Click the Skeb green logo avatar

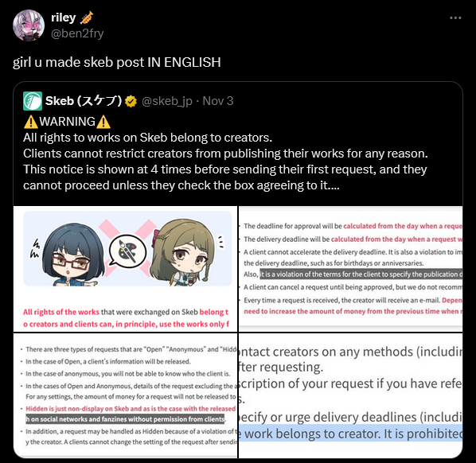(x=33, y=101)
